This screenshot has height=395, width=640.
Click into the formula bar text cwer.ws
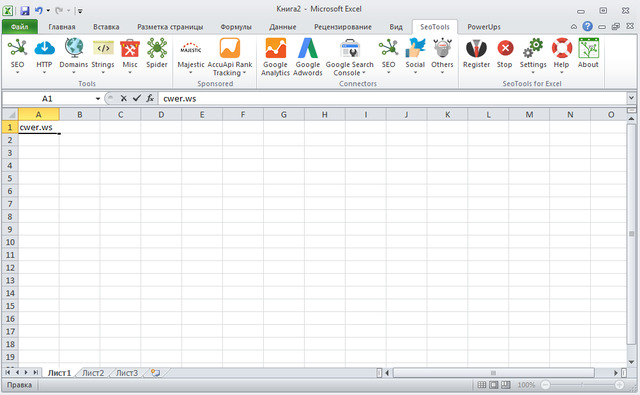pos(180,98)
